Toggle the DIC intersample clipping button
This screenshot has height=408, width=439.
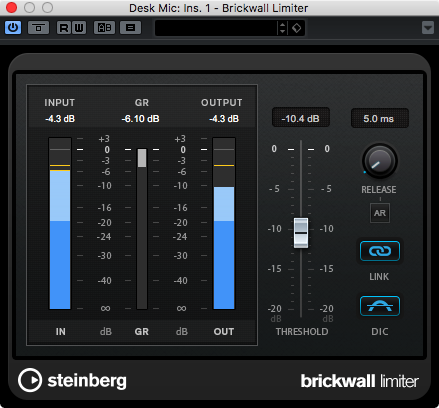(x=380, y=306)
